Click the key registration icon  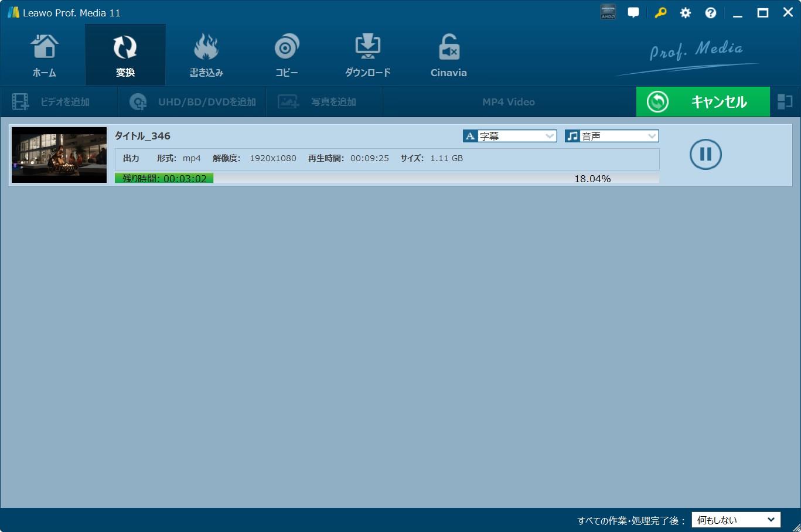[x=660, y=12]
